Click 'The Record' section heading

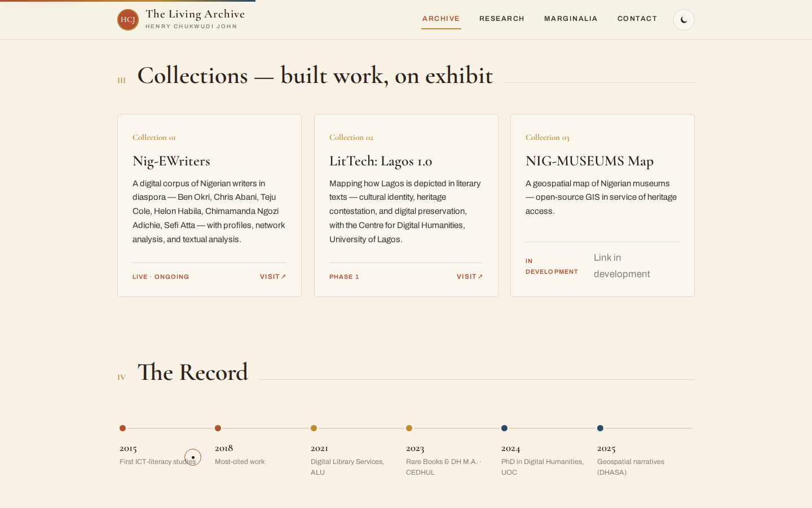pos(193,372)
